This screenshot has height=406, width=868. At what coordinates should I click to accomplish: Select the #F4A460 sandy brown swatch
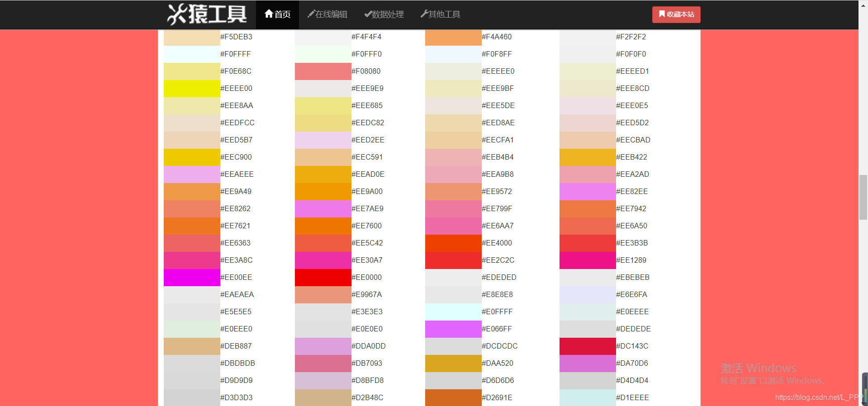[x=453, y=37]
